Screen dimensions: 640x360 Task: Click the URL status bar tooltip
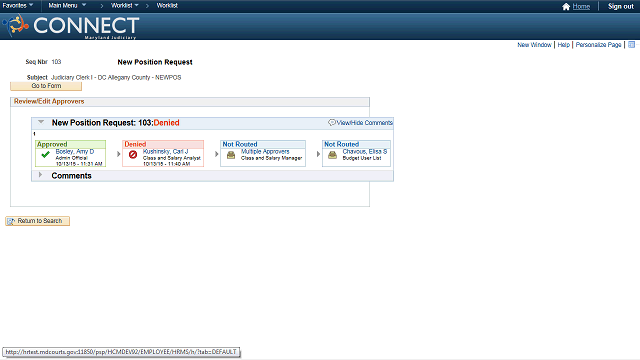click(x=121, y=352)
